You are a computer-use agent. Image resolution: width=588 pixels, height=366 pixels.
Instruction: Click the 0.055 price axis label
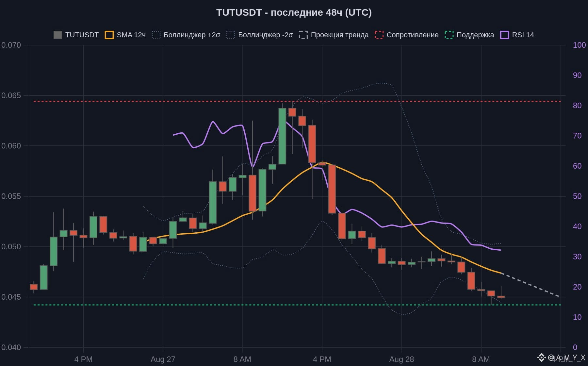pos(11,196)
